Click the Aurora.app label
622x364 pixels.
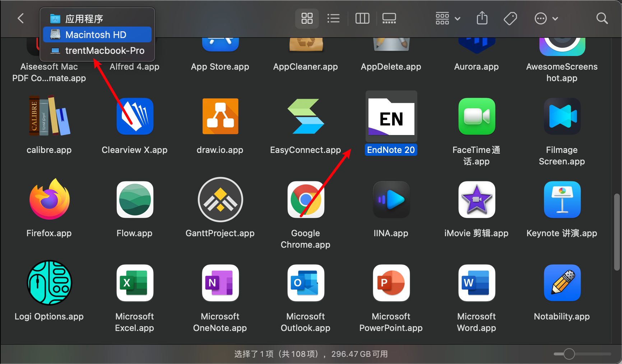[x=477, y=66]
